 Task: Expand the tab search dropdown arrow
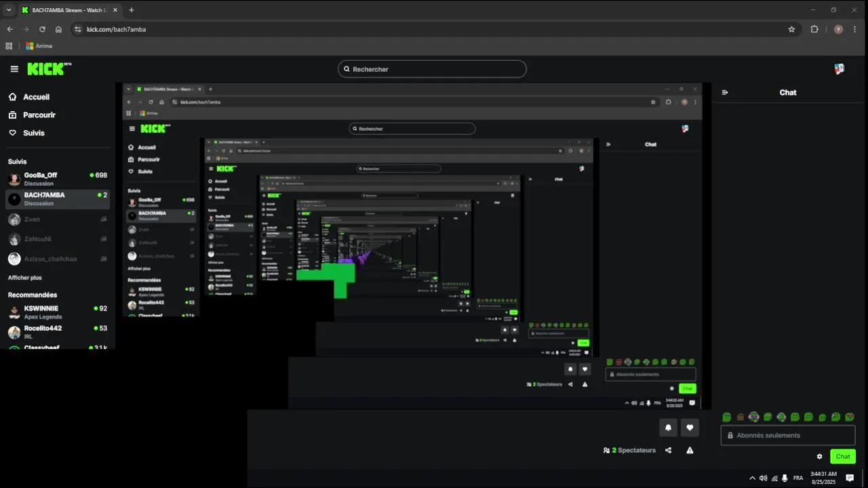click(9, 10)
